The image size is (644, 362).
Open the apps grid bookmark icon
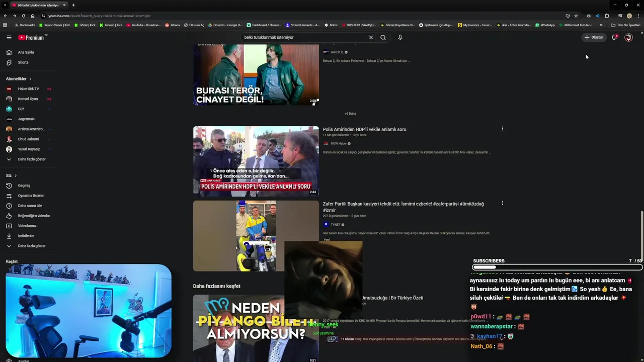click(5, 25)
